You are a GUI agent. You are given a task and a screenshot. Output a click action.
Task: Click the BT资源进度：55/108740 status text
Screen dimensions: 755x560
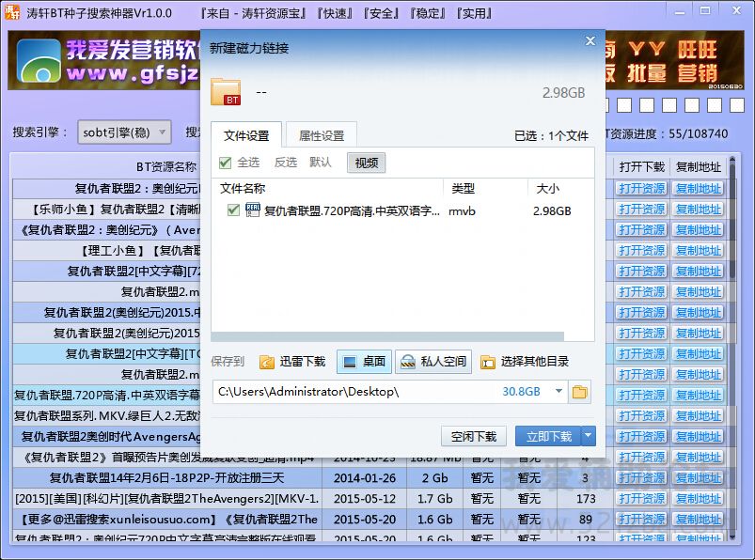coord(668,133)
